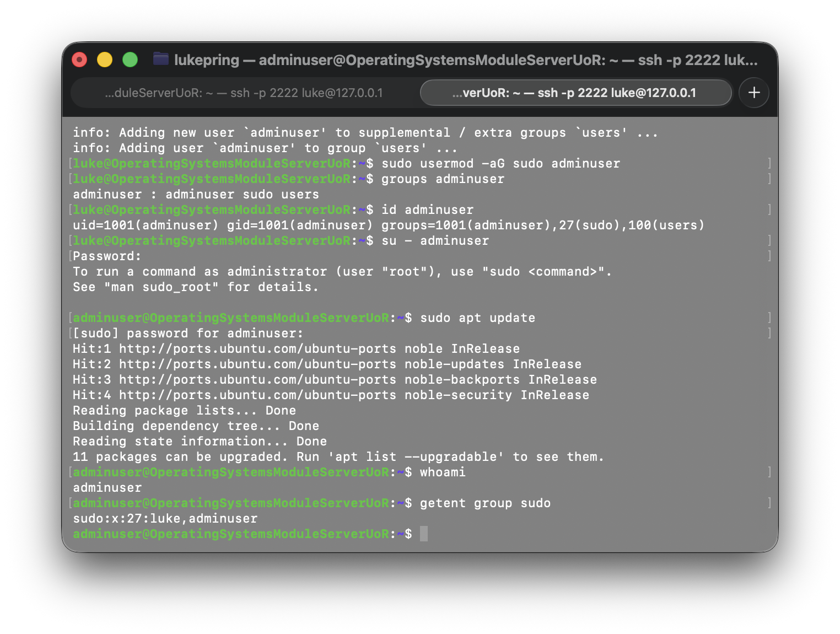The image size is (840, 634).
Task: Click the noble-backports Hit:3 URL
Action: coord(257,380)
